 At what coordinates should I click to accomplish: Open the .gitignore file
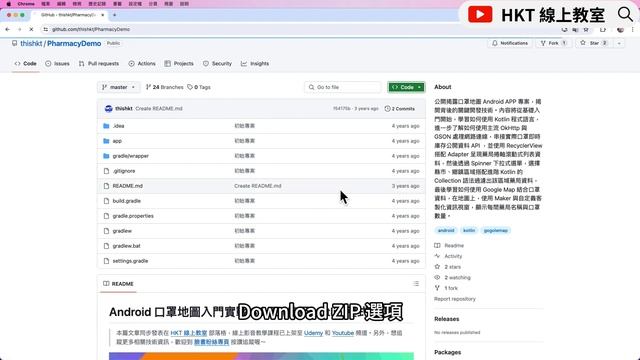pos(124,171)
